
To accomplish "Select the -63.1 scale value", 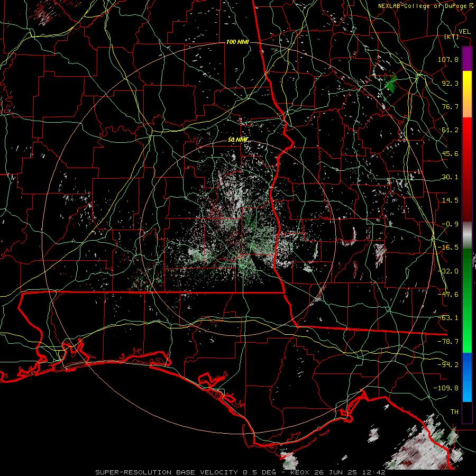I will point(448,318).
